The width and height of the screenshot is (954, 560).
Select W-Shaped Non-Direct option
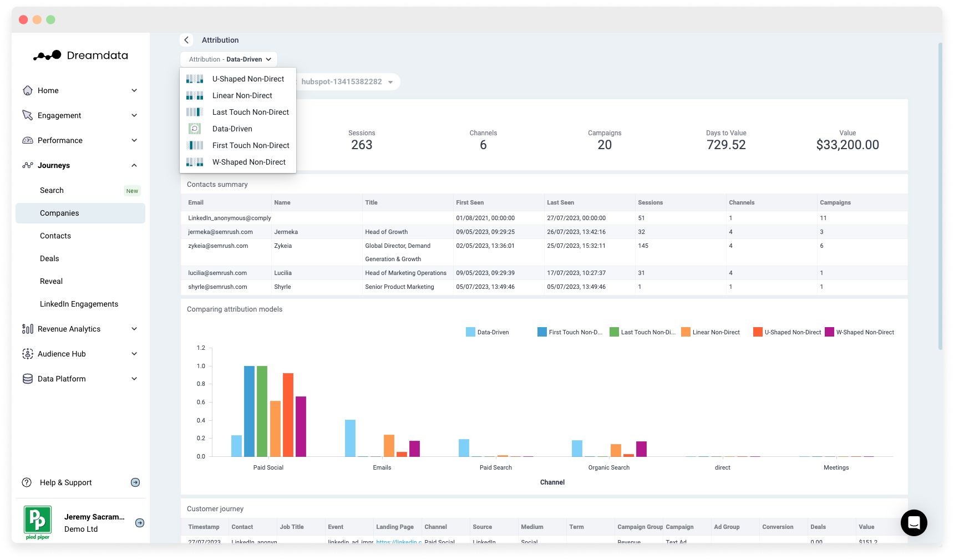[x=238, y=162]
